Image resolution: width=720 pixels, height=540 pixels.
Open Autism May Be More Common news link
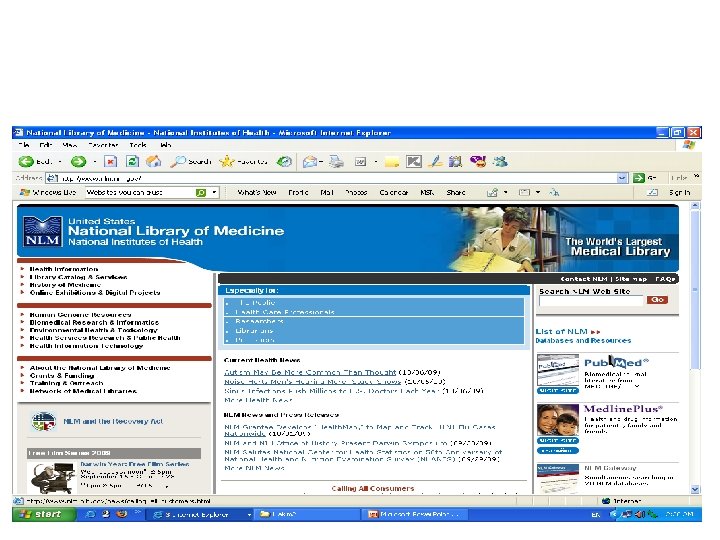[310, 372]
